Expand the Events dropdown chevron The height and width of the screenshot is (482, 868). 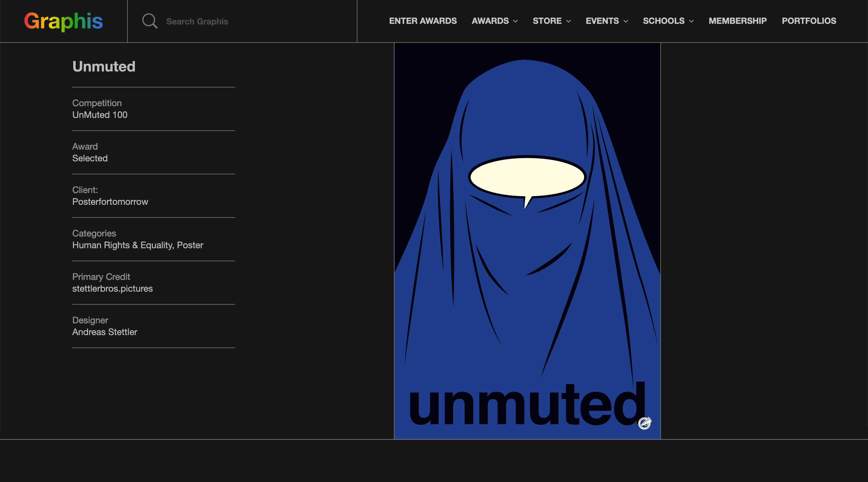point(626,21)
